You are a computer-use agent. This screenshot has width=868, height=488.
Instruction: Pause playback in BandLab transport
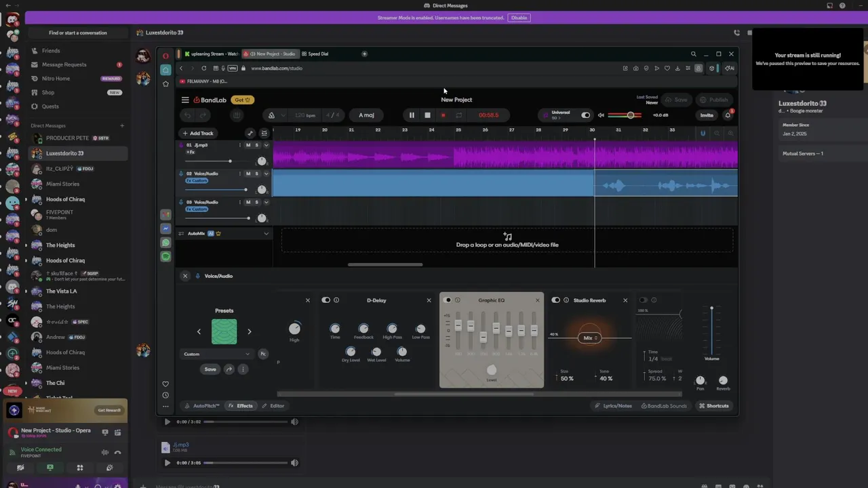tap(412, 115)
